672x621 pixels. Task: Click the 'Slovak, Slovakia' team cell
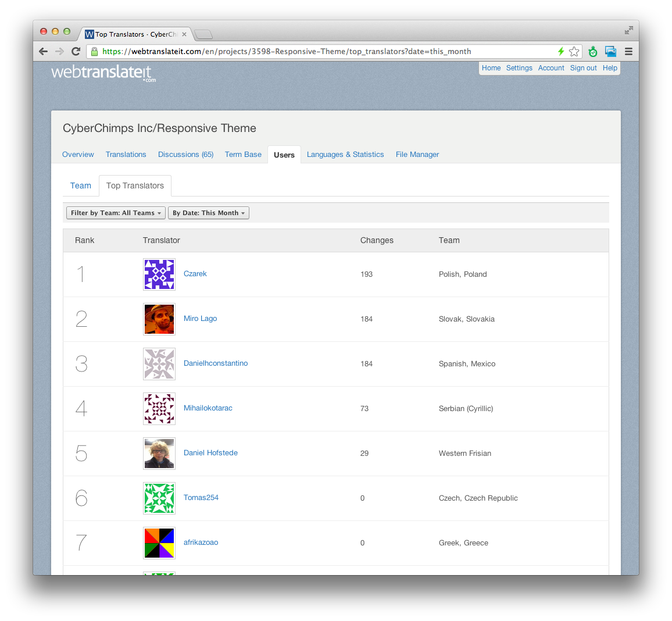click(x=467, y=319)
